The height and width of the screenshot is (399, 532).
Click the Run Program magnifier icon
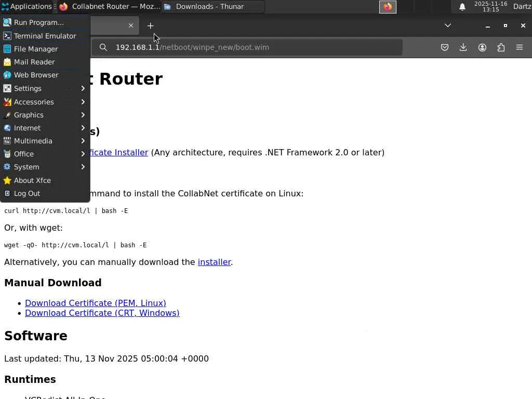pyautogui.click(x=7, y=22)
